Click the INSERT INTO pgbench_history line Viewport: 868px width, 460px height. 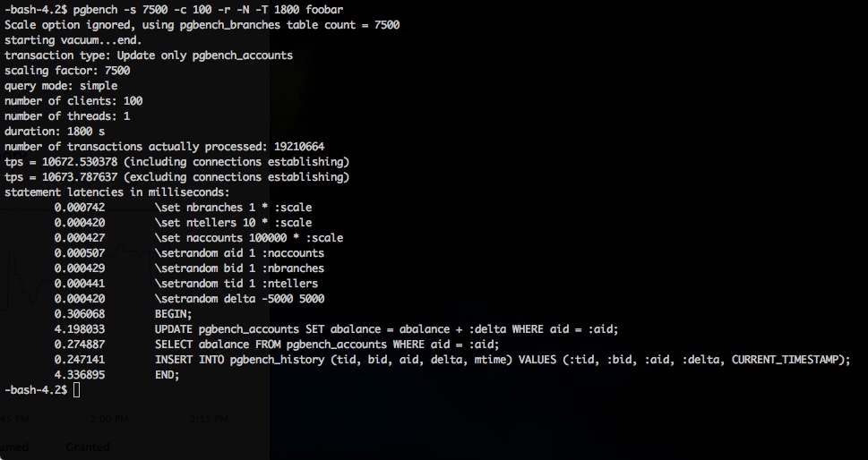[503, 360]
